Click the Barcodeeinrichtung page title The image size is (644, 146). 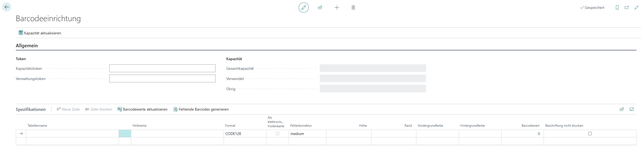(x=48, y=19)
